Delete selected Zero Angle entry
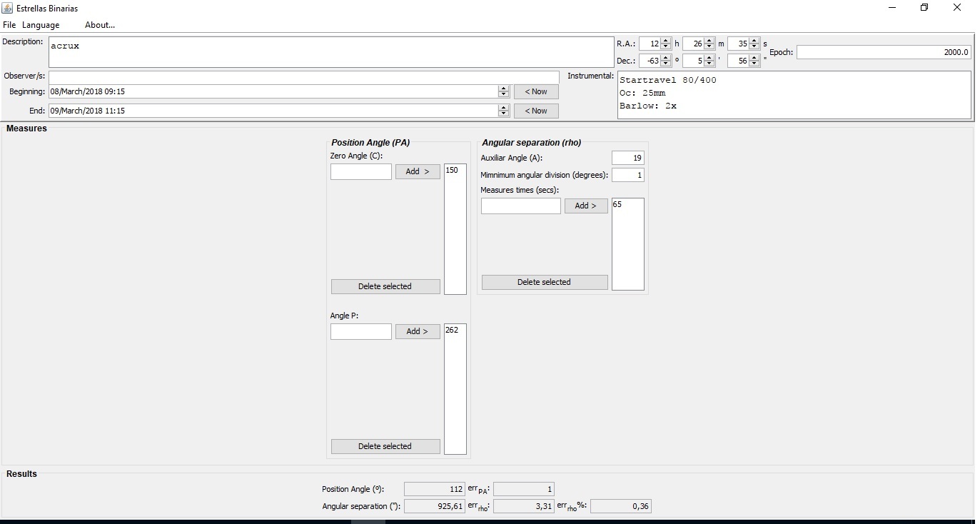 tap(385, 286)
